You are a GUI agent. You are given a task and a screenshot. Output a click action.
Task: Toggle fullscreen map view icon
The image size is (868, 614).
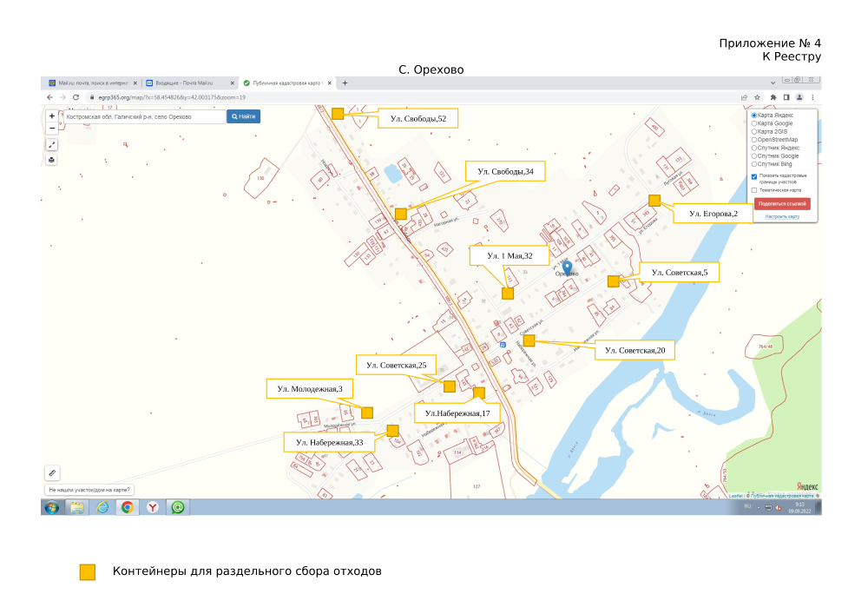(x=51, y=145)
